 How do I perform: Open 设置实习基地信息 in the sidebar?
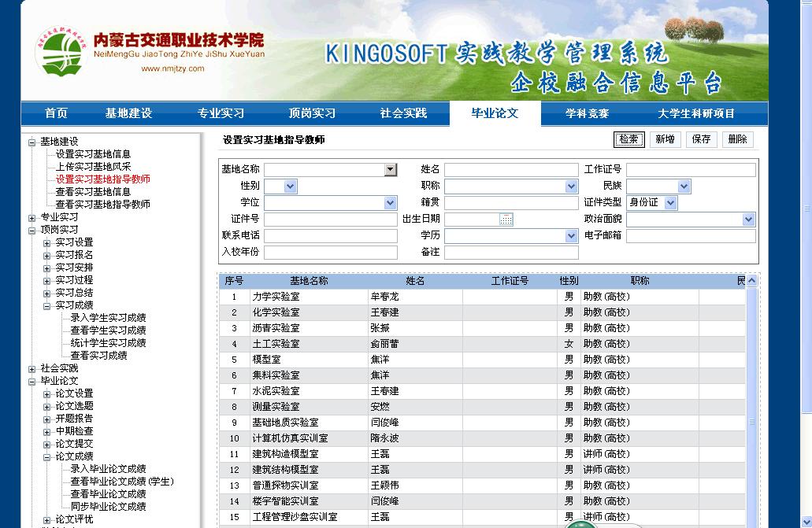tap(93, 154)
